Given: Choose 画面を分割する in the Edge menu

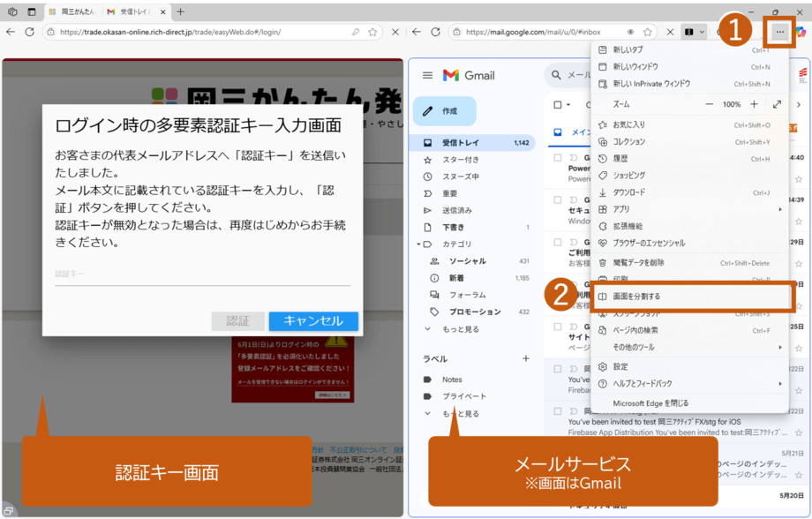Looking at the screenshot, I should pos(689,297).
